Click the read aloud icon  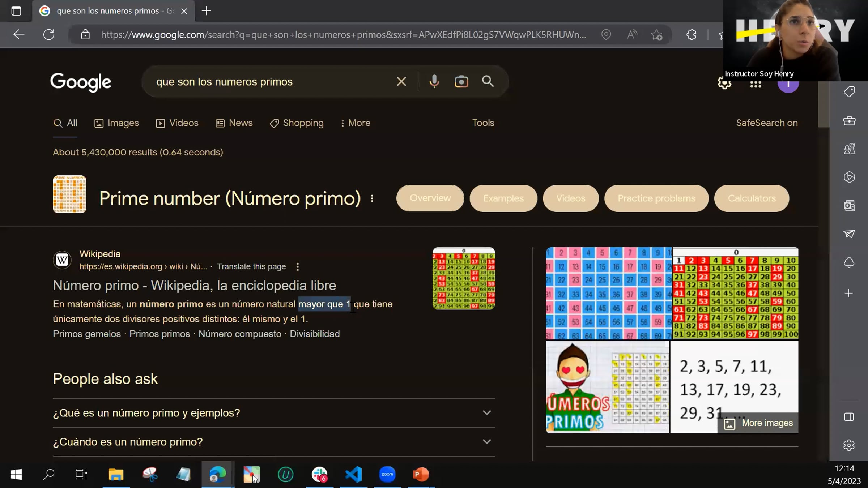632,35
